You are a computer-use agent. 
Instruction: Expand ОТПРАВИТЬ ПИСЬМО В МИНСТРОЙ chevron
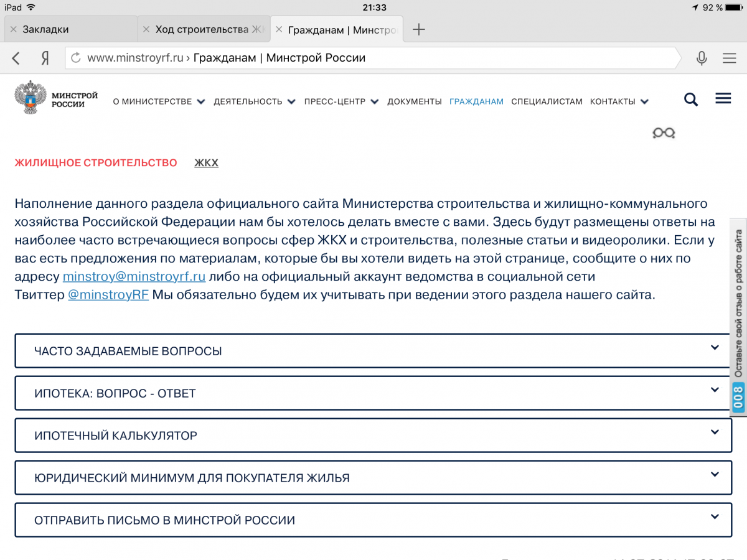click(715, 517)
